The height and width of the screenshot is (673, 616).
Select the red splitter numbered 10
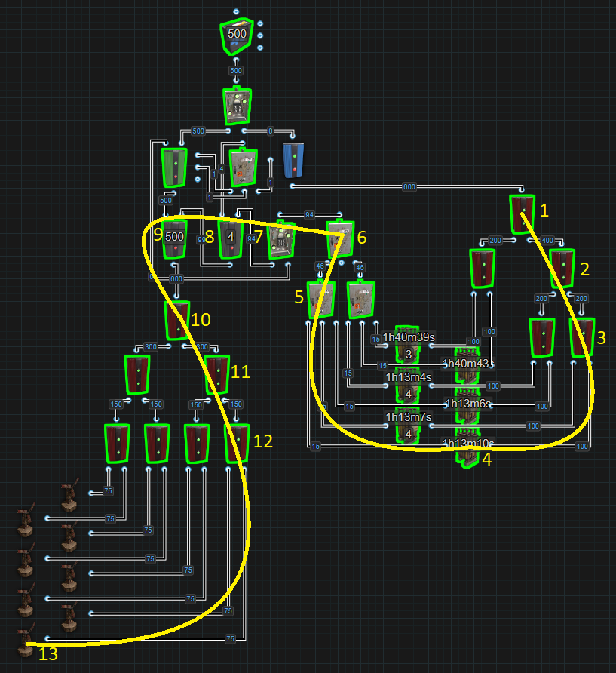177,321
